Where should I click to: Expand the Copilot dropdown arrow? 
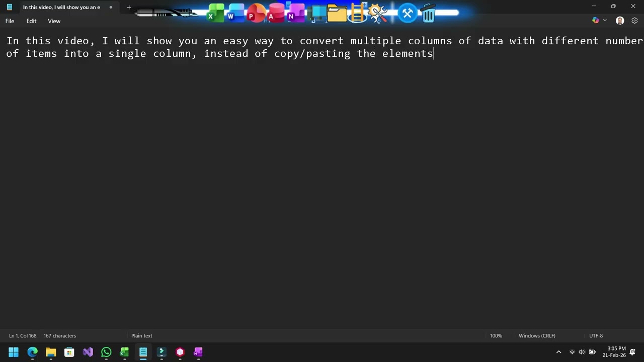(x=605, y=21)
